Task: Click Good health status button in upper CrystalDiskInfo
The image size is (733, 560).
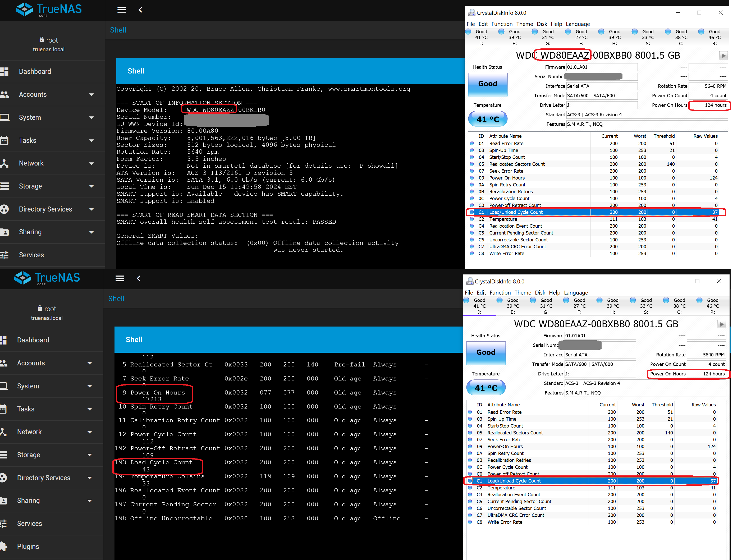Action: click(x=488, y=84)
